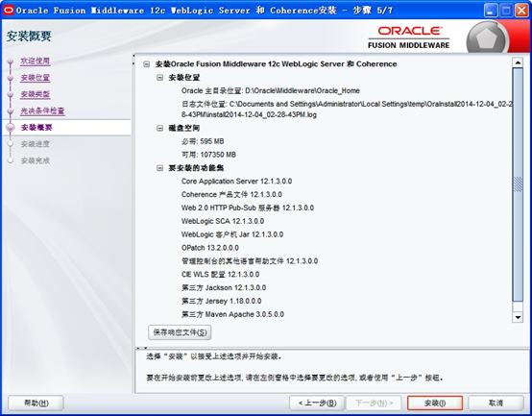Screen dimensions: 532x416
Task: Click the 保存响应文件(S) button
Action: click(x=180, y=332)
